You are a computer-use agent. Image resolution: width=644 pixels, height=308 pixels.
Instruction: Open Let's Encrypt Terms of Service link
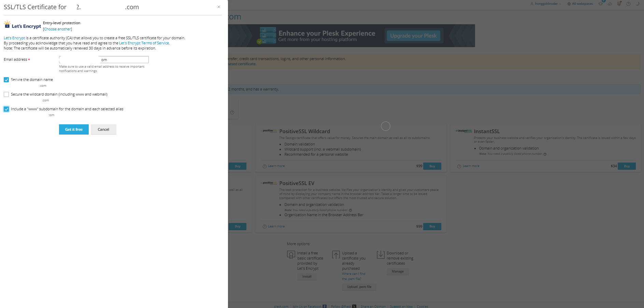144,43
